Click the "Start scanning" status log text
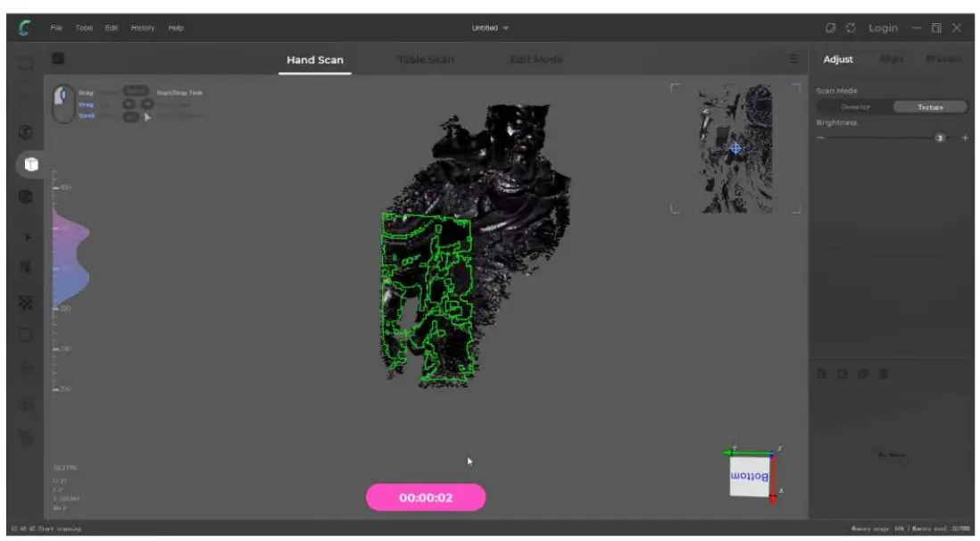Screen dimensions: 980x541 pyautogui.click(x=46, y=529)
